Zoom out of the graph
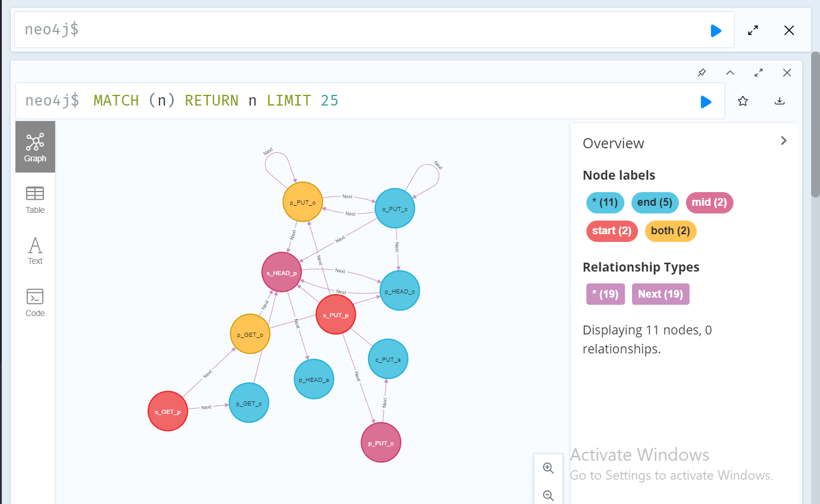 pyautogui.click(x=548, y=495)
